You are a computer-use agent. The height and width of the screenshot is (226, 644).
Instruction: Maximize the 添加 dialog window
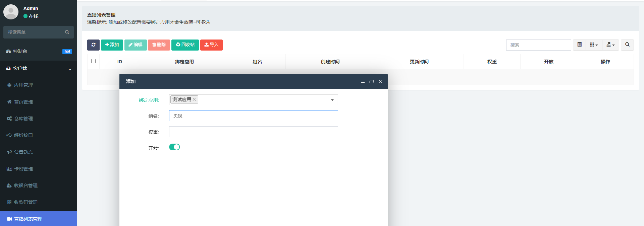[x=371, y=82]
